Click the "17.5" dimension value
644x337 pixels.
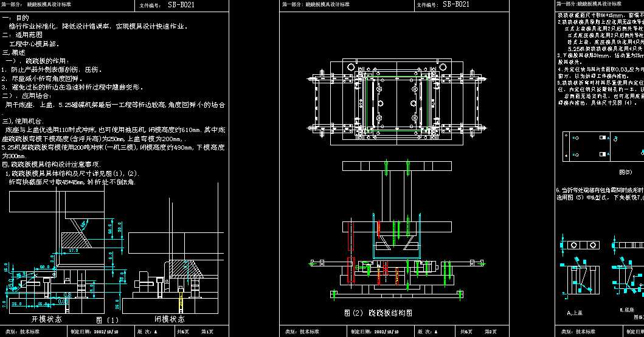74,250
